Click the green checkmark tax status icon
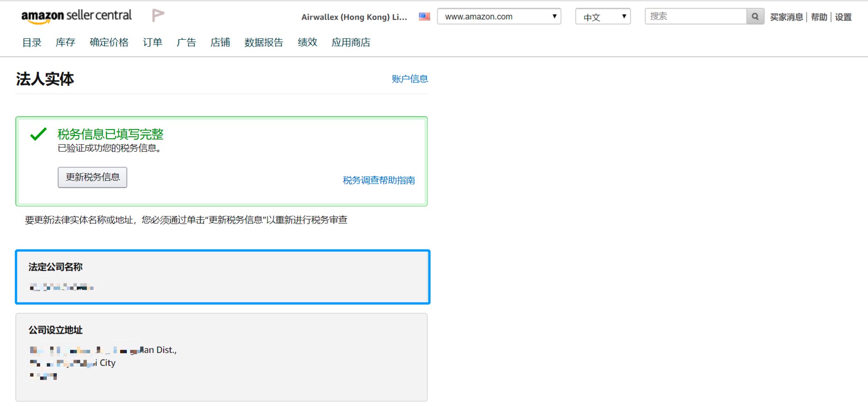This screenshot has width=868, height=406. [39, 134]
